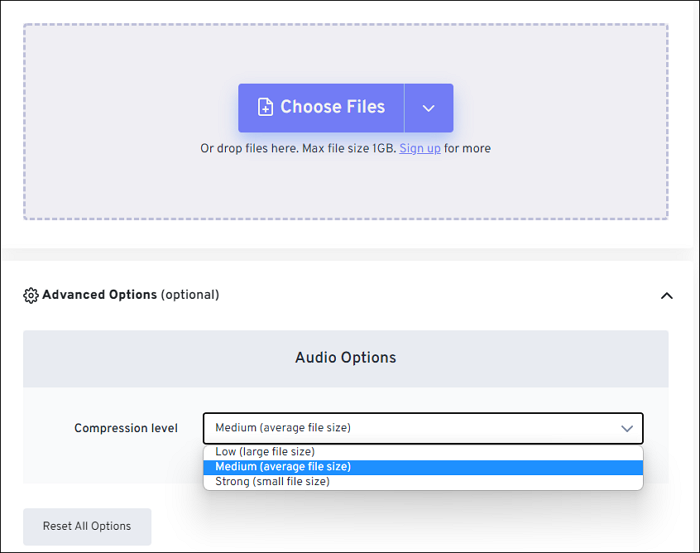The height and width of the screenshot is (553, 700).
Task: Click the Advanced Options gear icon
Action: pos(30,296)
